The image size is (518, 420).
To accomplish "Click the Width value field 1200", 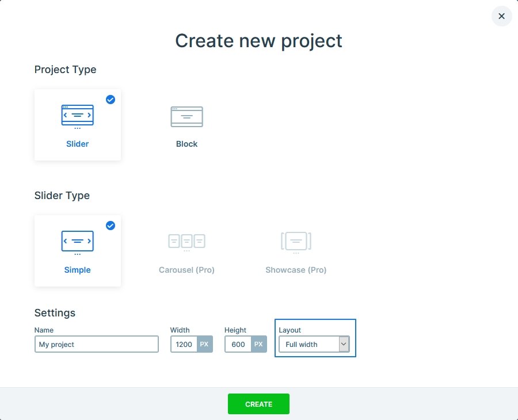I will (184, 344).
